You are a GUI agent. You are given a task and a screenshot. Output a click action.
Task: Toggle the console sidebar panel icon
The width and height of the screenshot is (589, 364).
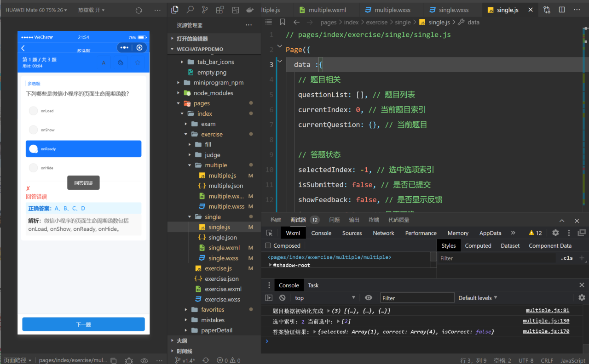tap(269, 298)
